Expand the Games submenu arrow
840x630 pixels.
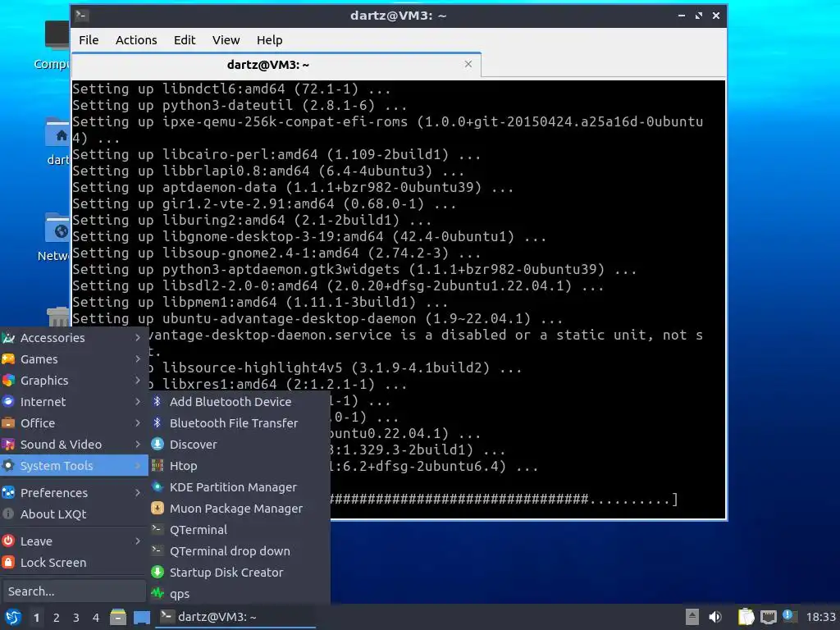pos(138,359)
